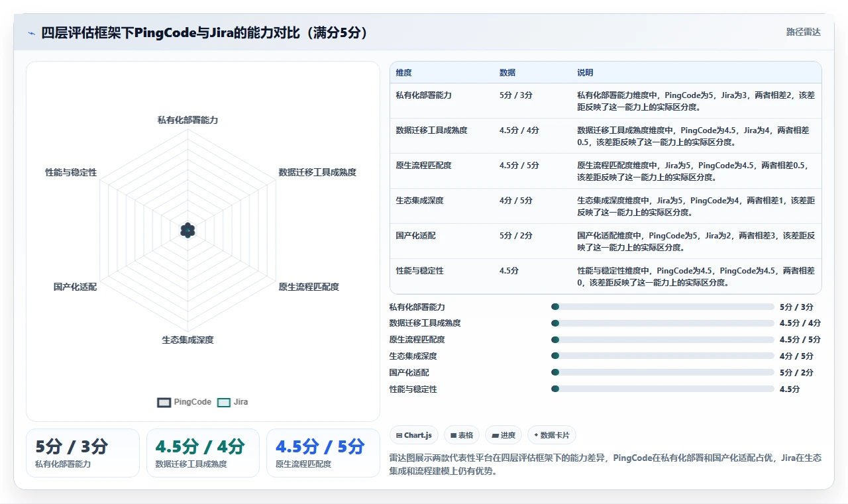Click the 5分 / 2分 value beside progress bar
This screenshot has width=848, height=504.
pyautogui.click(x=796, y=373)
